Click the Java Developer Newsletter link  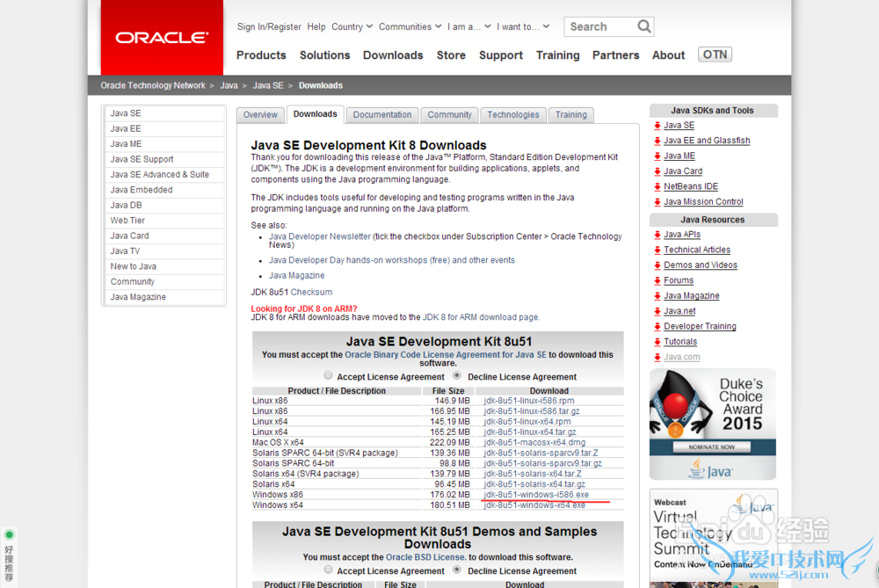[x=320, y=236]
